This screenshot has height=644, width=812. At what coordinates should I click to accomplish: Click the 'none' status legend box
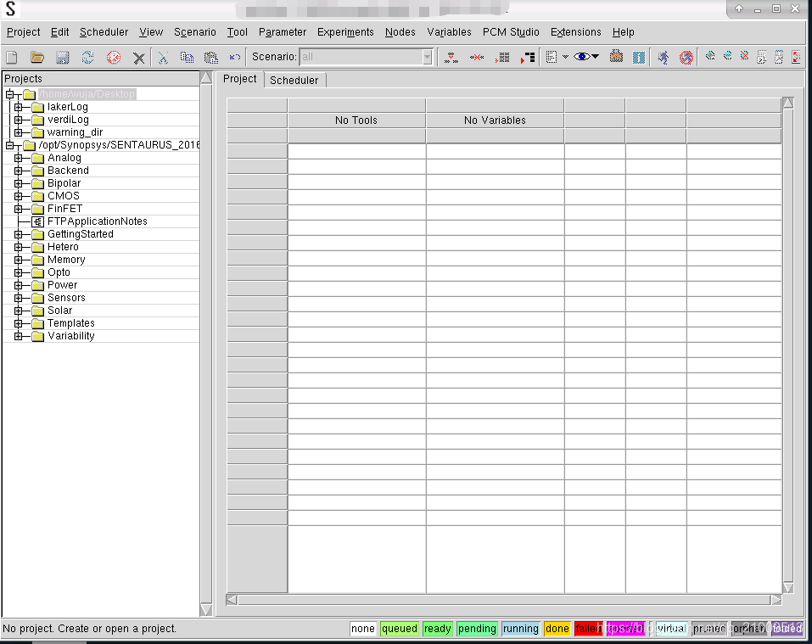click(362, 629)
